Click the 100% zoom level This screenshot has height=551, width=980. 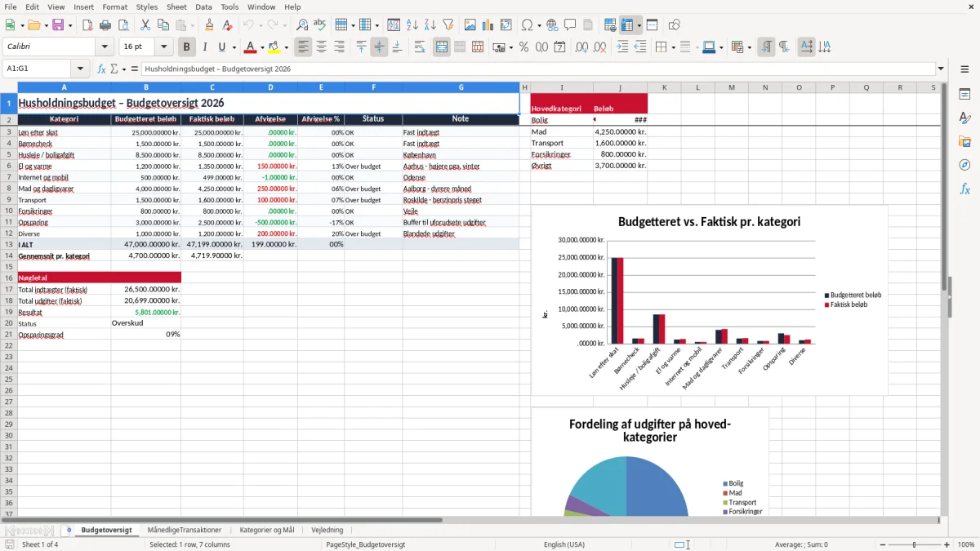coord(966,544)
